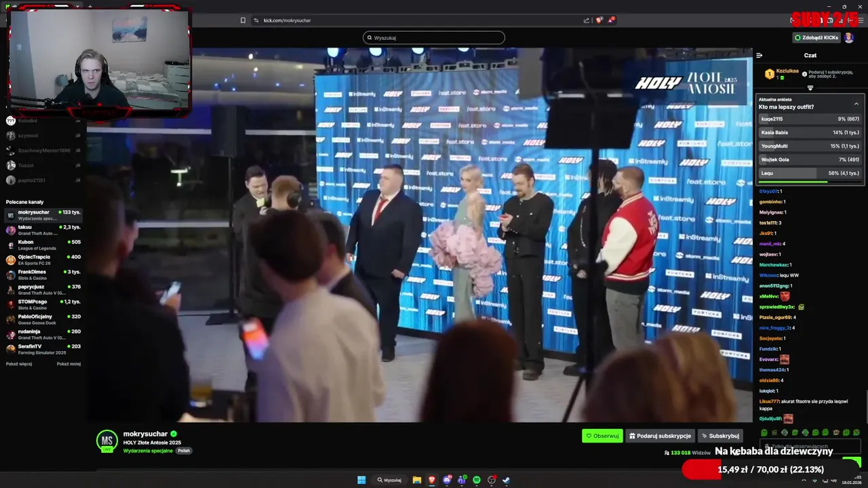Open takuu recommended channel
Screen dimensions: 868x488
43,230
